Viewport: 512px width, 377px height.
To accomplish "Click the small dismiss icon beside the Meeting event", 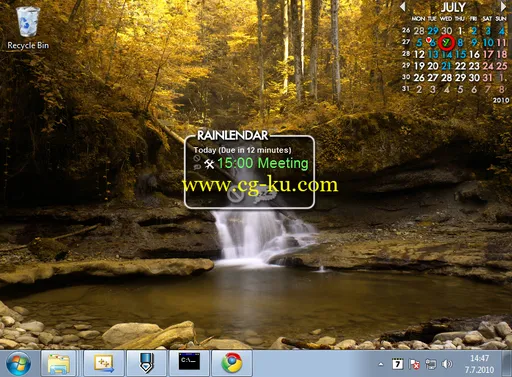I will click(197, 159).
